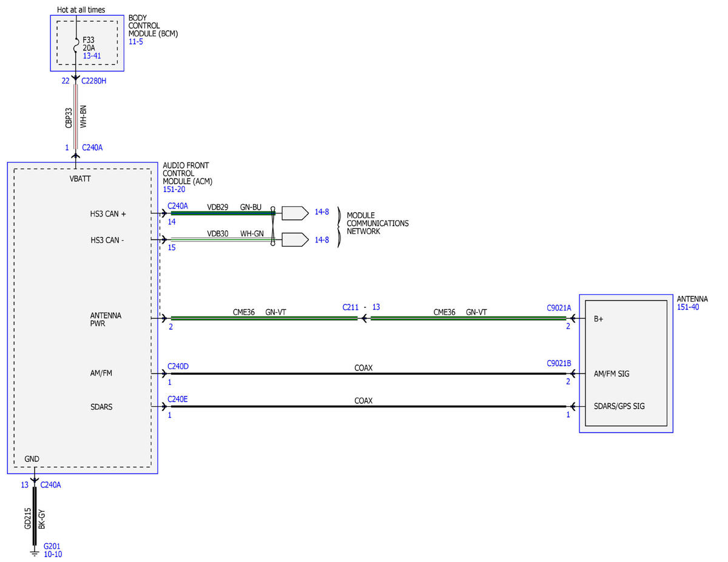The image size is (728, 562).
Task: Click connector link C2280H
Action: click(x=94, y=81)
